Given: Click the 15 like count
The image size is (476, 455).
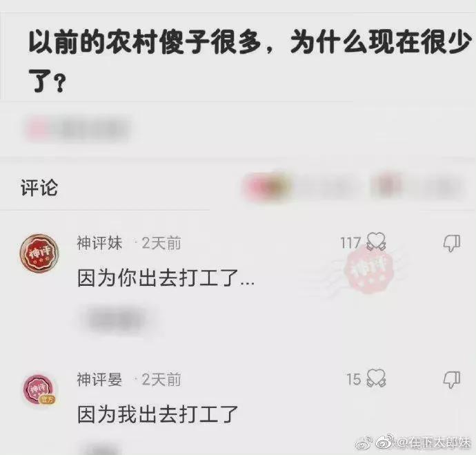Looking at the screenshot, I should (354, 379).
